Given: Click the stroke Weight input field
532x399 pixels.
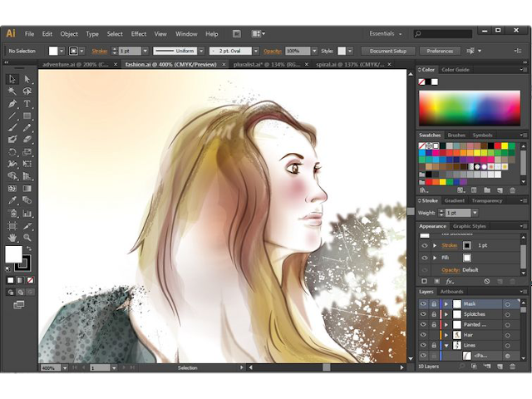Looking at the screenshot, I should (456, 213).
